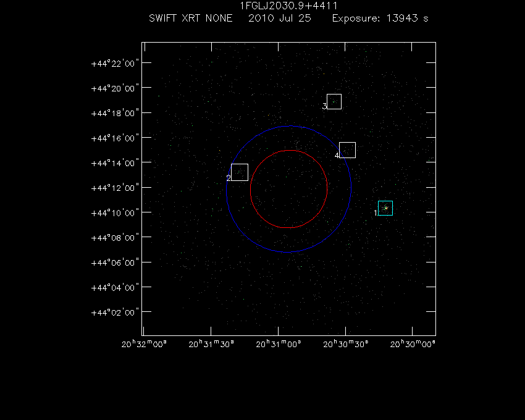
Task: Click the observation date '2010 Jul 25'
Action: pyautogui.click(x=280, y=18)
